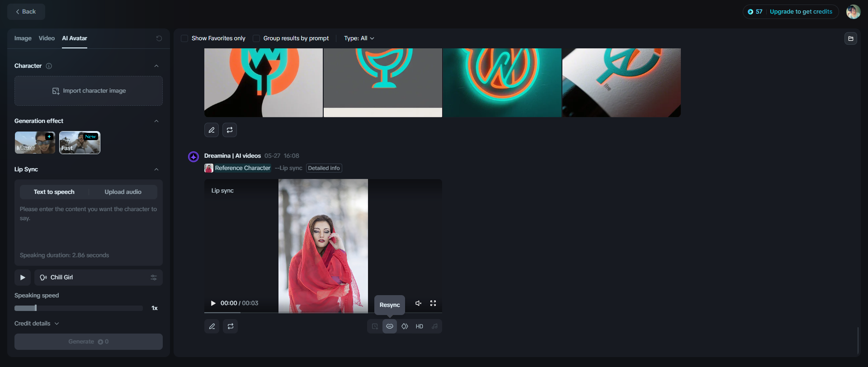Regenerate the lip sync video
Screen dimensions: 868x367
(231, 326)
